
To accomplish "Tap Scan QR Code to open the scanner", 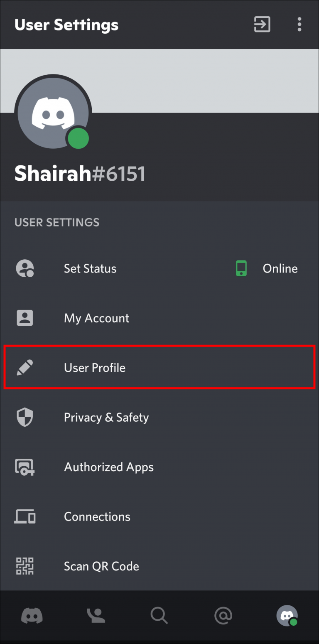I will tap(101, 566).
